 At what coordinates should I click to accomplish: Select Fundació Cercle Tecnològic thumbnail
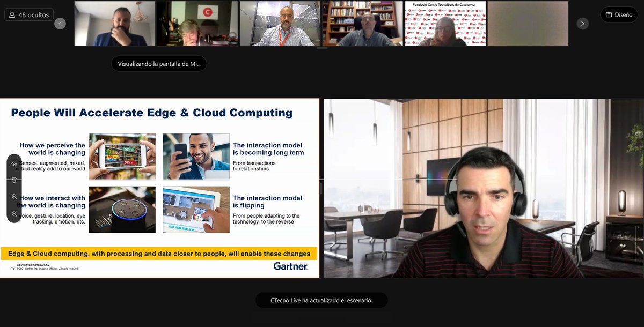[x=445, y=24]
